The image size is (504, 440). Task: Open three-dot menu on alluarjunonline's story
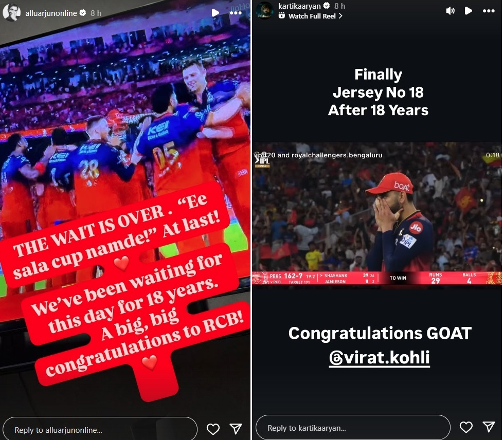236,13
